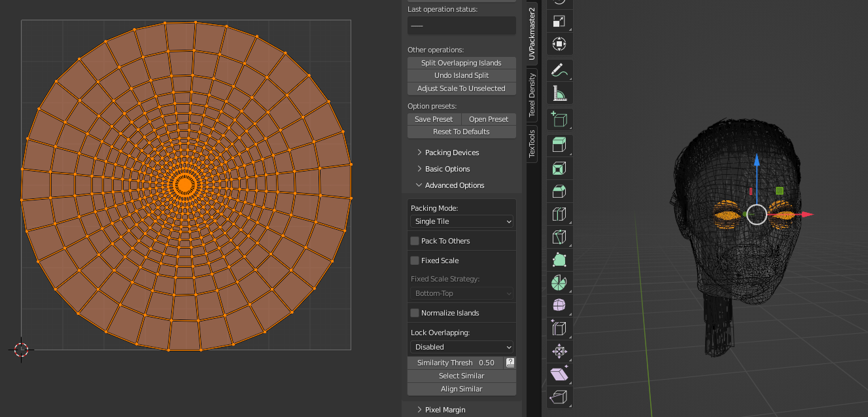868x417 pixels.
Task: Click Split Overlapping Islands button
Action: (x=461, y=63)
